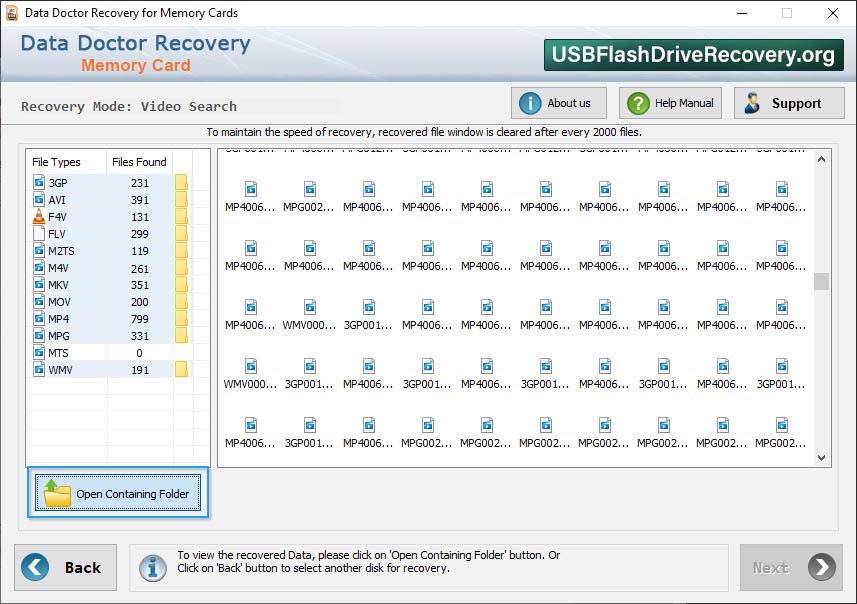Screen dimensions: 857x604
Task: Select 3GP001... file in bottom row
Action: point(309,433)
